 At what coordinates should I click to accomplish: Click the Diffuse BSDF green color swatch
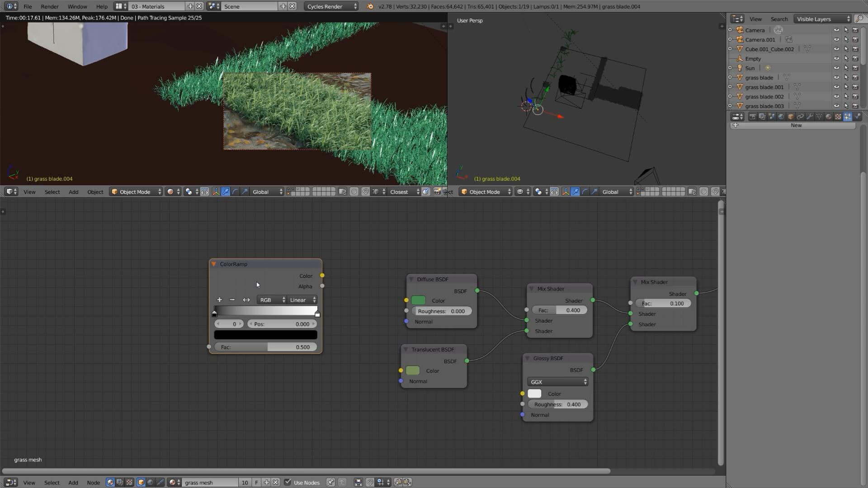tap(418, 300)
